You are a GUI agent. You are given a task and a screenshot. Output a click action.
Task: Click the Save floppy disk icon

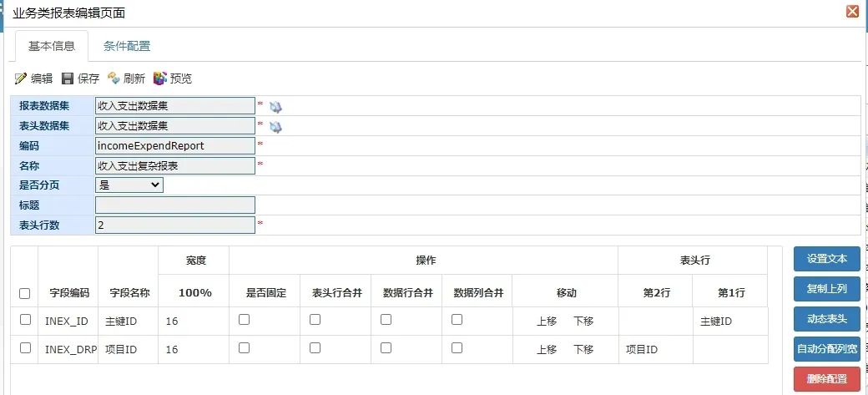pos(68,78)
